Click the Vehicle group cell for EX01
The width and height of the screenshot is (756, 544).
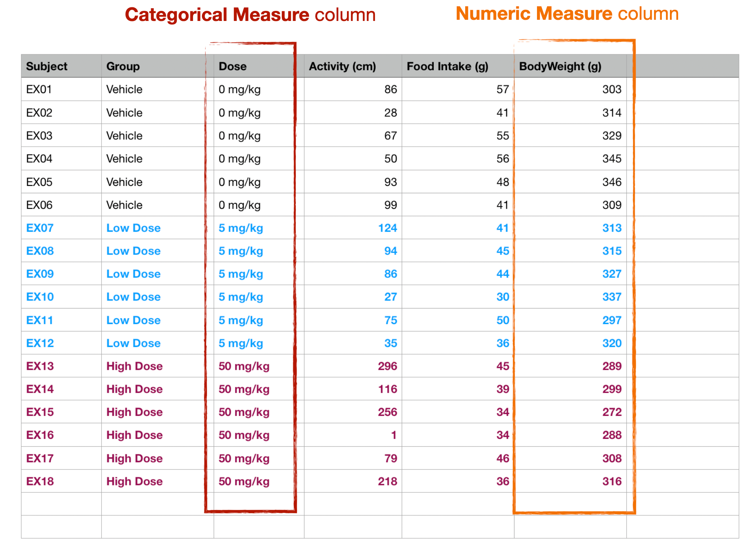(x=157, y=89)
